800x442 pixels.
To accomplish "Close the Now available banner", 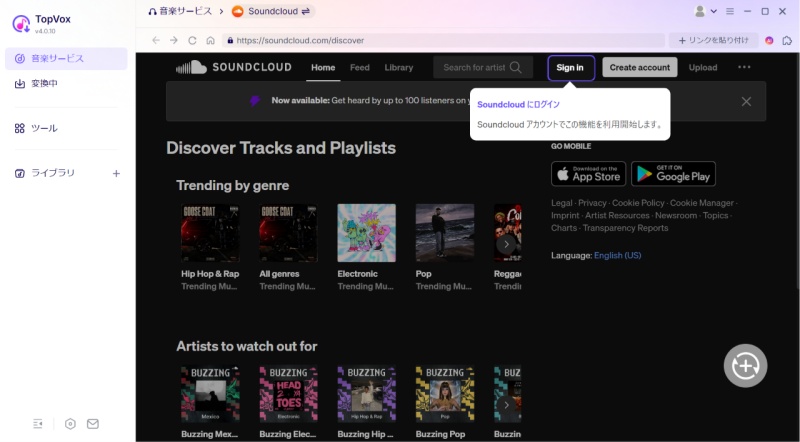I will [746, 102].
